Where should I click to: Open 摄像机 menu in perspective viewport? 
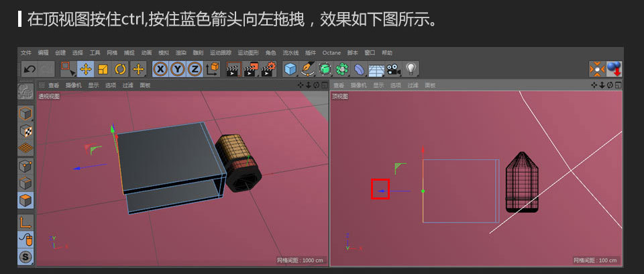pos(74,85)
